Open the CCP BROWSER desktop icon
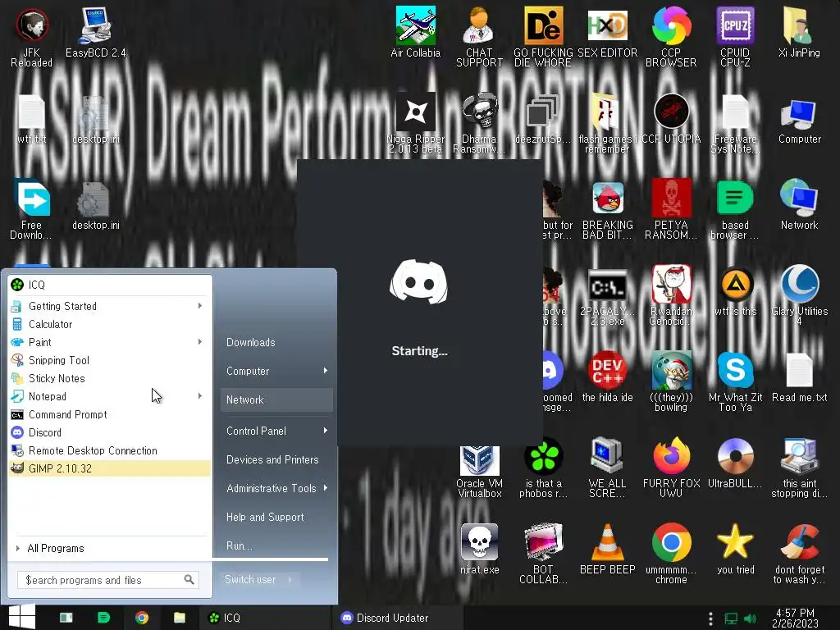The image size is (840, 630). point(671,36)
